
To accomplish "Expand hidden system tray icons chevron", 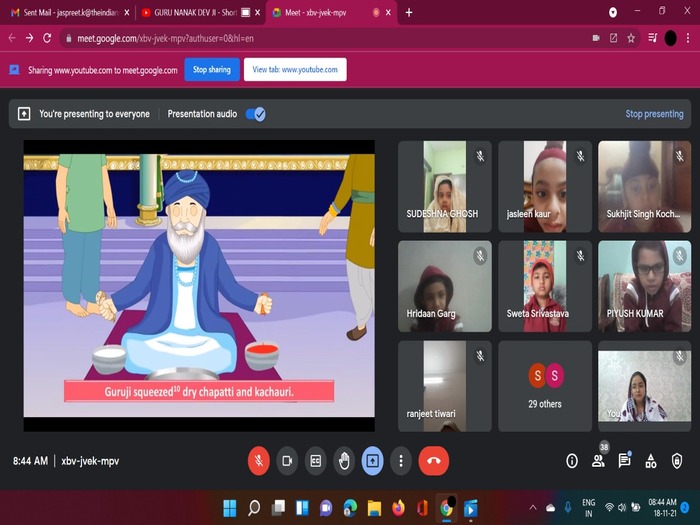I will 533,508.
